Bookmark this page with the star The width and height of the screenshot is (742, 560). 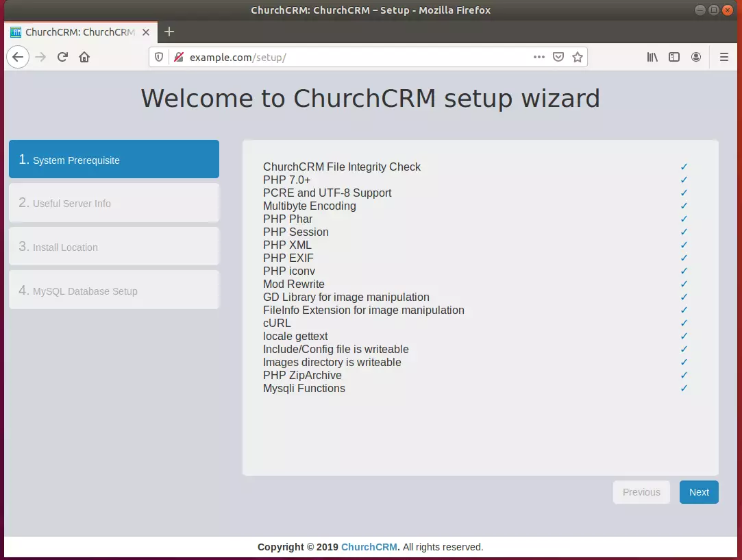[578, 58]
